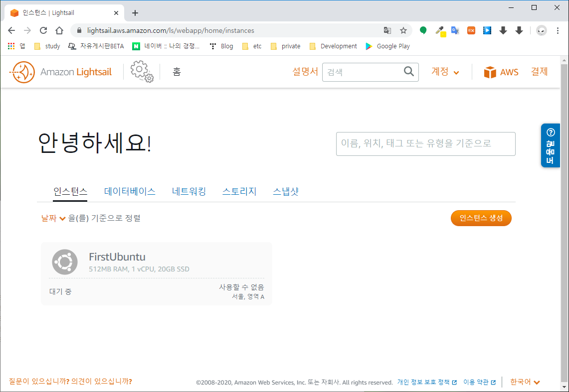Open the 네이버 bookmark
Image resolution: width=569 pixels, height=392 pixels.
[166, 46]
